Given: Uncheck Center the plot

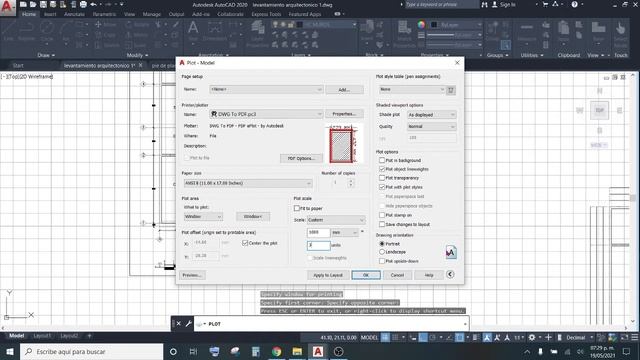Looking at the screenshot, I should (x=245, y=243).
